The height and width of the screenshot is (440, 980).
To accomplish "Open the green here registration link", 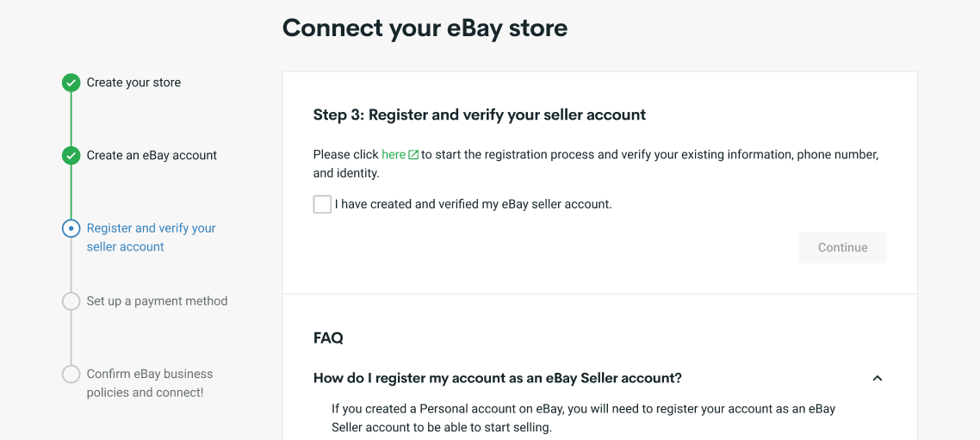I will 394,154.
